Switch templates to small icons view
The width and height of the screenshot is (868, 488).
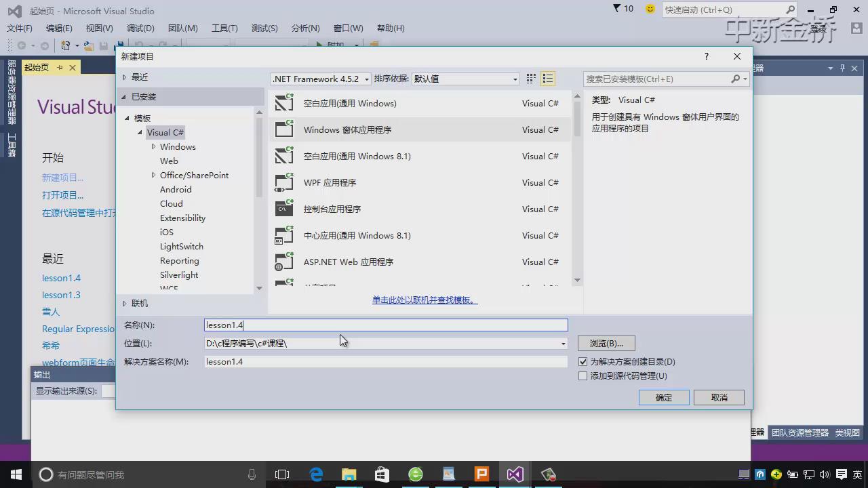click(531, 79)
